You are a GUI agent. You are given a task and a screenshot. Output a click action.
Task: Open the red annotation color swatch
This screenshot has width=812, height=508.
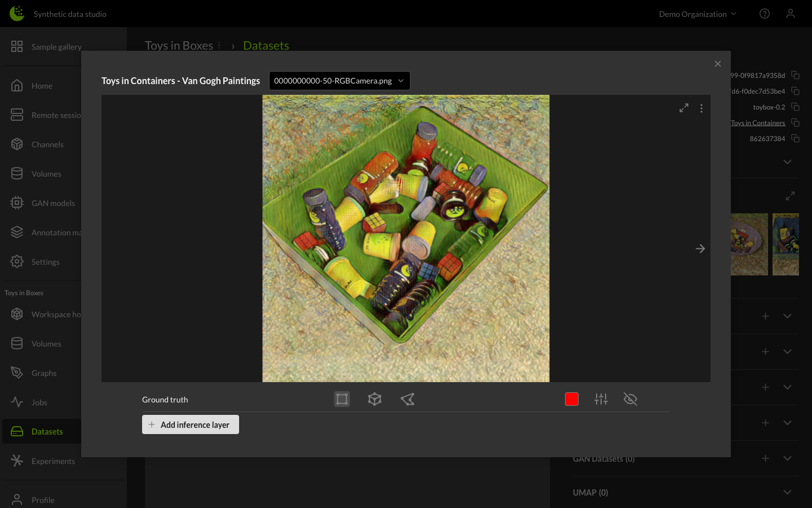click(572, 399)
